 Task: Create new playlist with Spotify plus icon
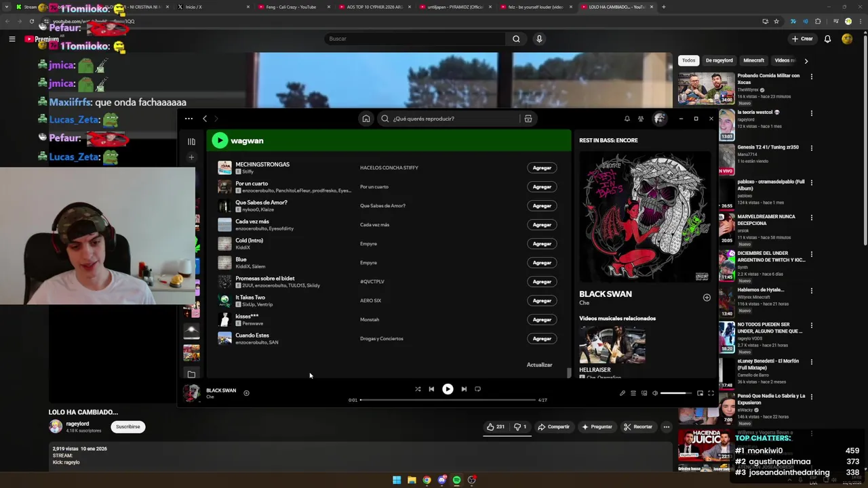coord(191,157)
